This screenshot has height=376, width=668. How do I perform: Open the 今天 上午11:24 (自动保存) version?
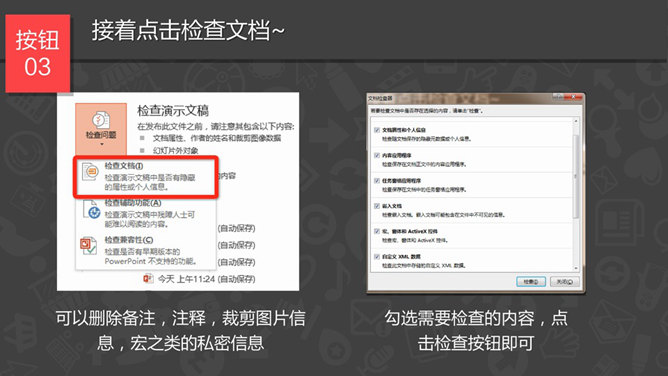pos(199,279)
